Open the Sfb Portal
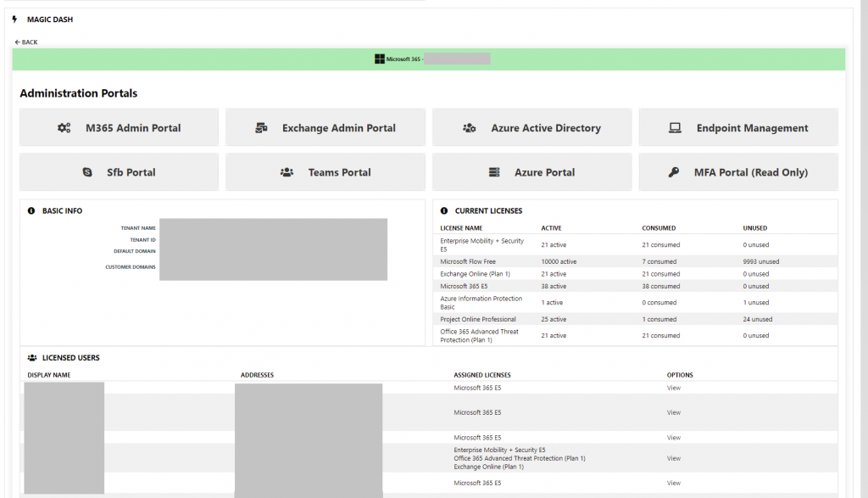 pos(119,172)
